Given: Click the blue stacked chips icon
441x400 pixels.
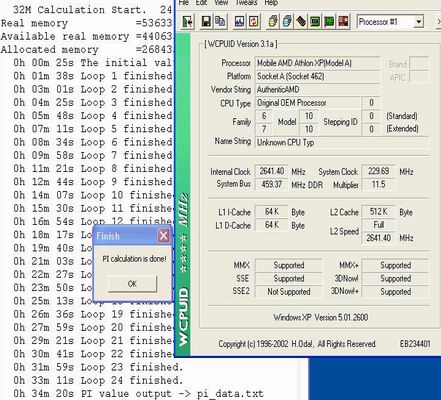Looking at the screenshot, I should (287, 22).
